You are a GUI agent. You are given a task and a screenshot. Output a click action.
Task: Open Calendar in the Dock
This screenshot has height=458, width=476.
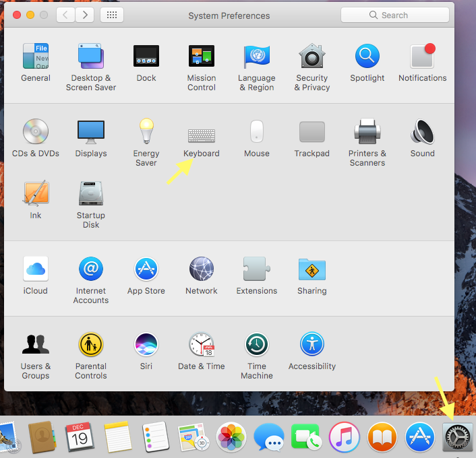[x=79, y=437]
